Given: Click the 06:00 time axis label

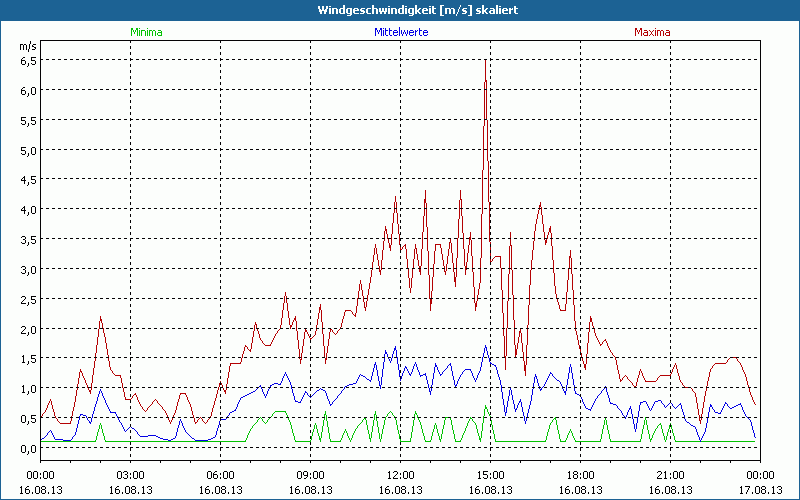Looking at the screenshot, I should [220, 475].
